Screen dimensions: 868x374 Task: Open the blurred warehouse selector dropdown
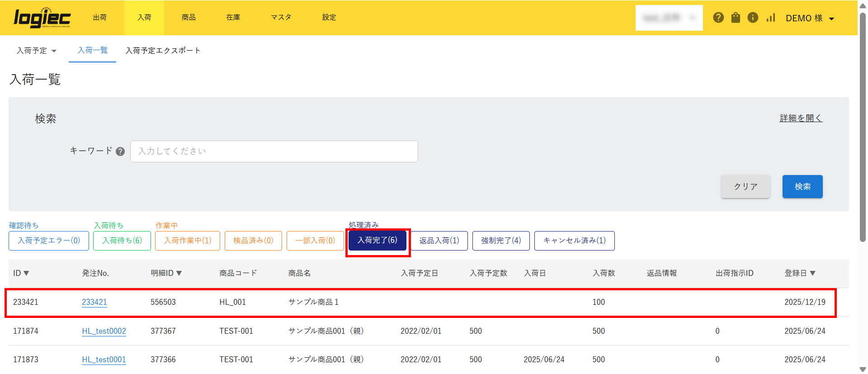pos(669,18)
